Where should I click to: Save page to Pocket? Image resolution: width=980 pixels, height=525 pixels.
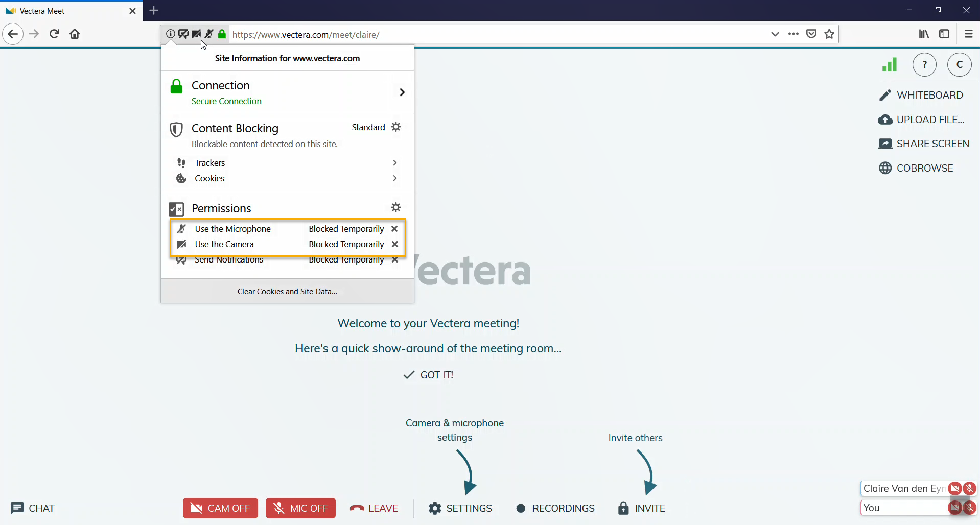pyautogui.click(x=811, y=34)
